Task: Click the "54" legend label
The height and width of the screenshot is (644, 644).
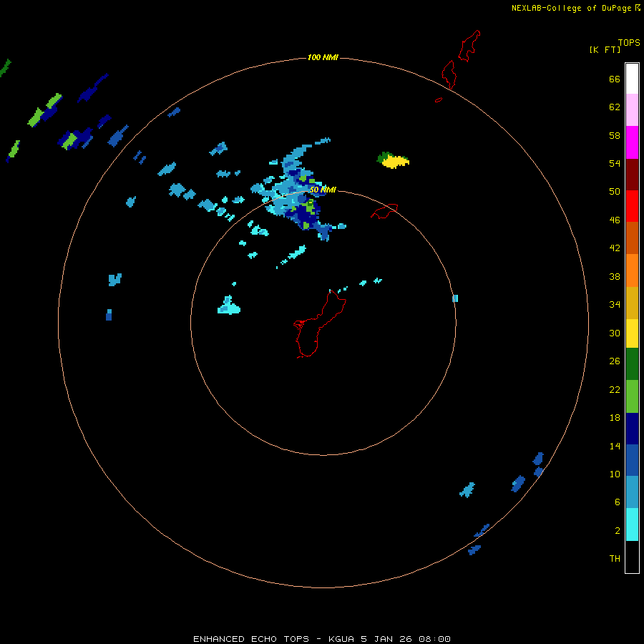Action: 615,163
